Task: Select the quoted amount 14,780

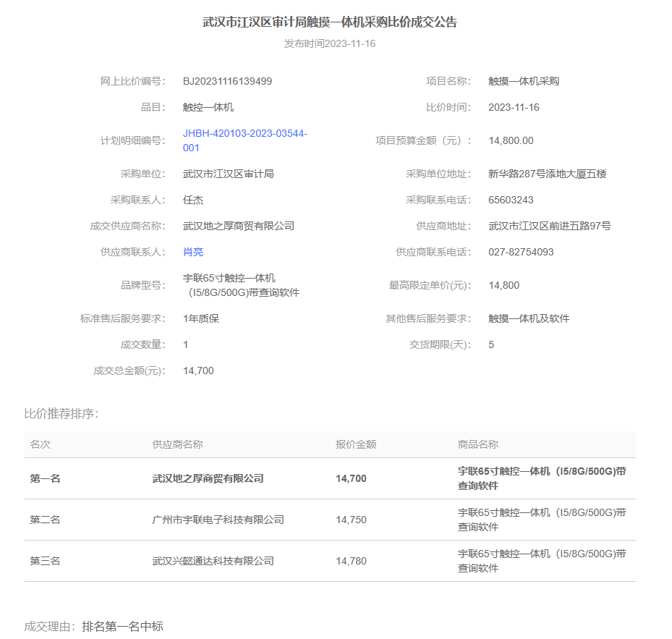Action: (351, 561)
